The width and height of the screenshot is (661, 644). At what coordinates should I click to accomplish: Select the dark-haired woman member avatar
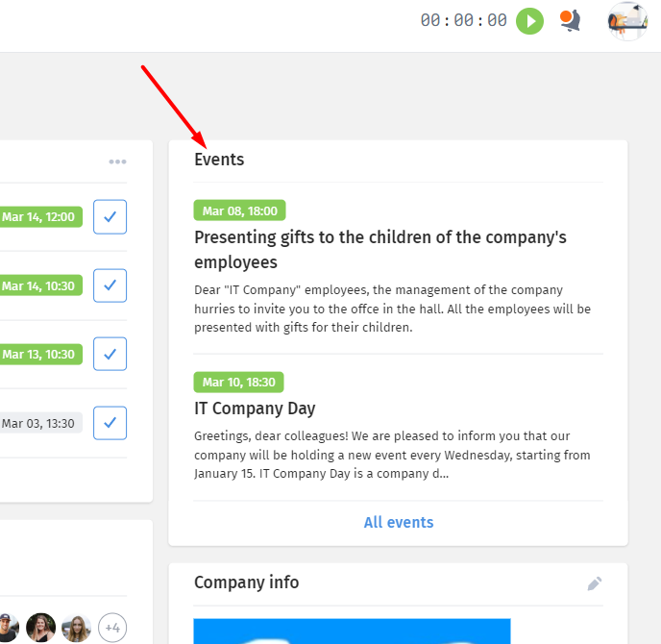tap(41, 628)
